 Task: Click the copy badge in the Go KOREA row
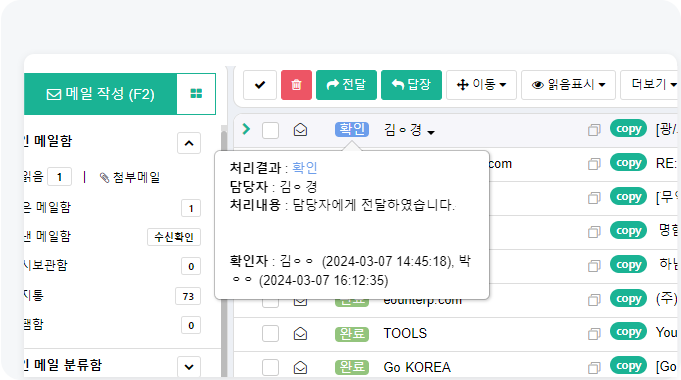(x=628, y=366)
